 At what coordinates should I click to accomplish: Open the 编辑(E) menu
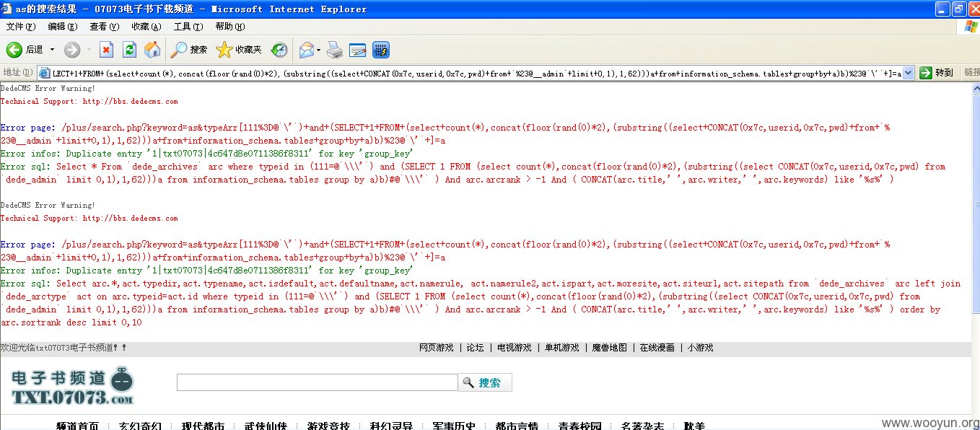point(63,27)
